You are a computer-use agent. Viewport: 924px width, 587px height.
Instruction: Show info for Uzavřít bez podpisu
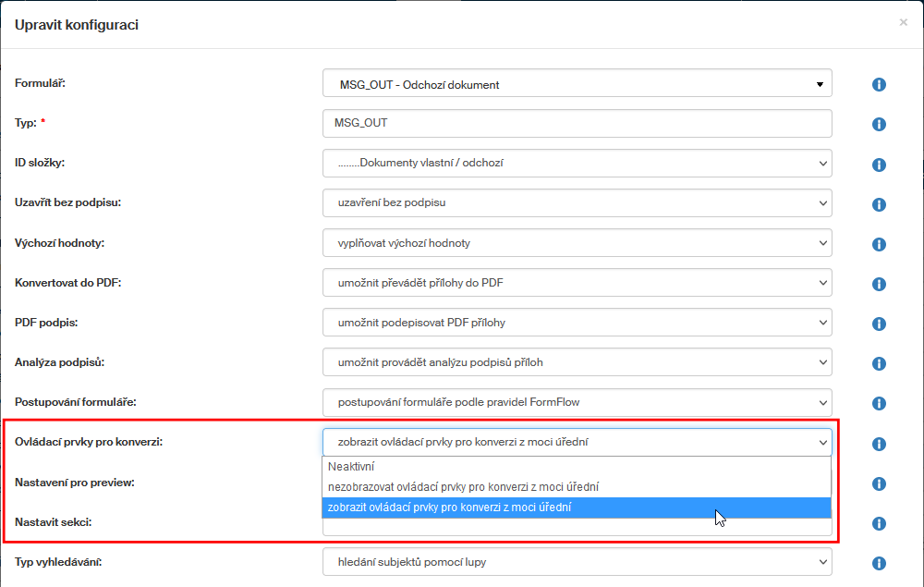[x=879, y=204]
